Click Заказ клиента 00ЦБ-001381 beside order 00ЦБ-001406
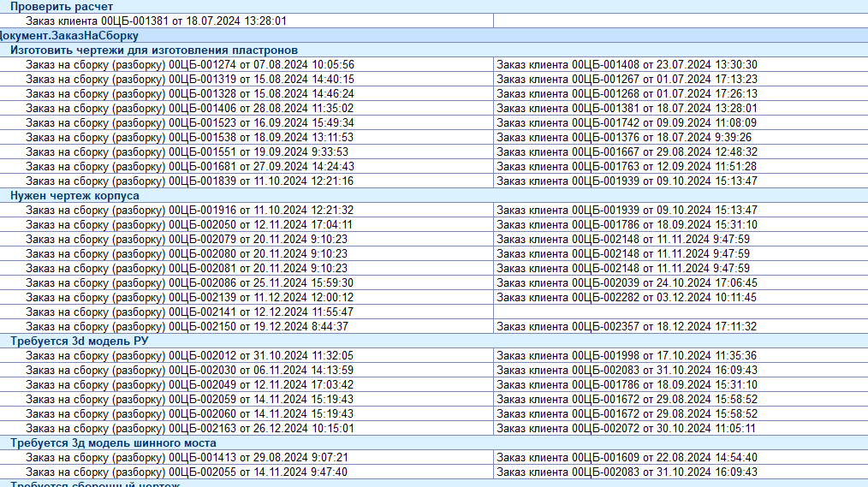This screenshot has width=868, height=487. tap(627, 109)
